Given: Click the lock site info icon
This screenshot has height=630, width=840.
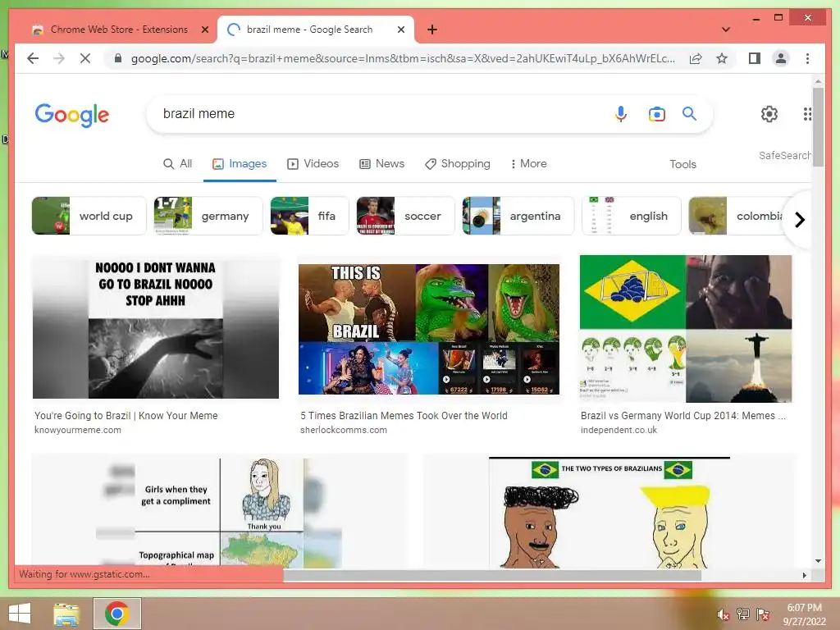Looking at the screenshot, I should pyautogui.click(x=118, y=58).
